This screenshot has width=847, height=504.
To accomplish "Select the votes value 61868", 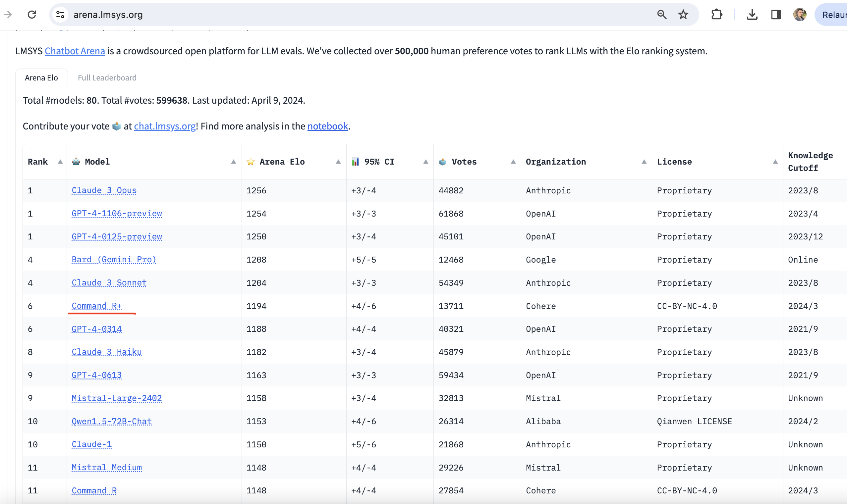I will coord(451,214).
